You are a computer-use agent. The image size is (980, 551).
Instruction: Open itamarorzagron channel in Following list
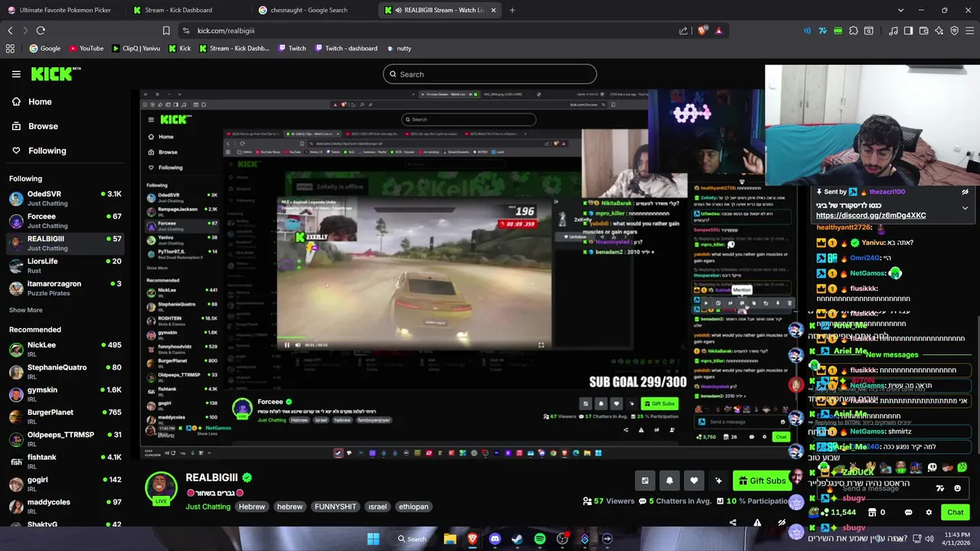coord(65,288)
